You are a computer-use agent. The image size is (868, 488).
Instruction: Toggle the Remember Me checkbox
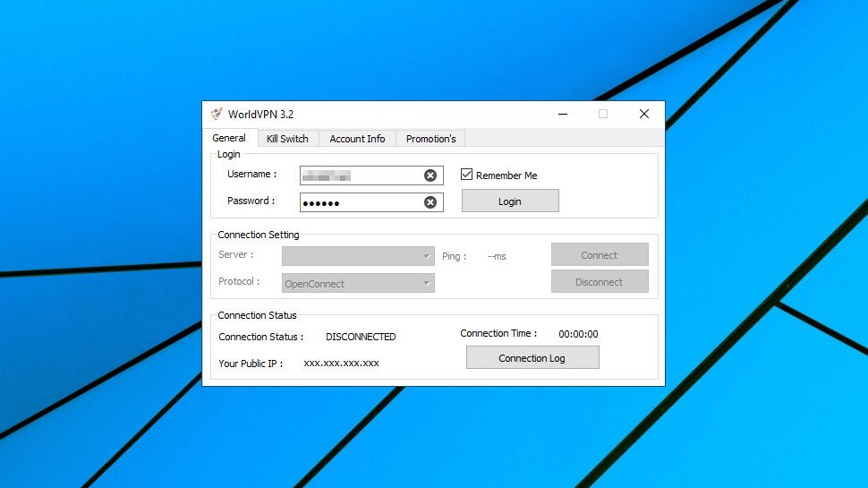[466, 175]
